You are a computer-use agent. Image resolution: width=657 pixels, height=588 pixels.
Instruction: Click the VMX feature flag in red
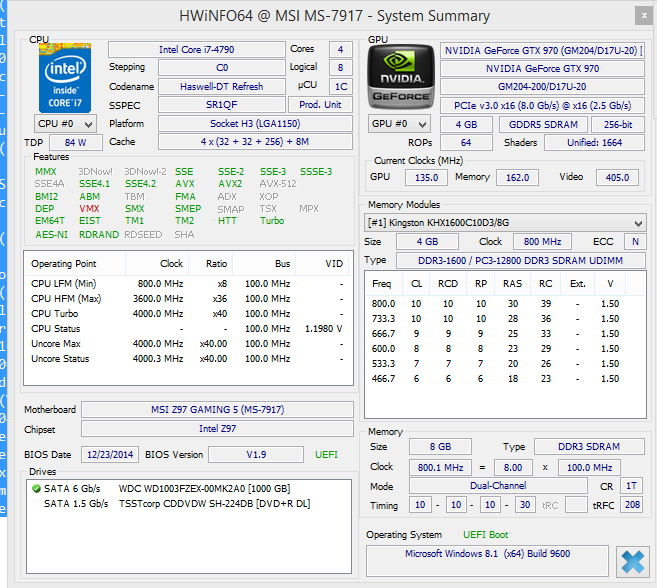89,209
